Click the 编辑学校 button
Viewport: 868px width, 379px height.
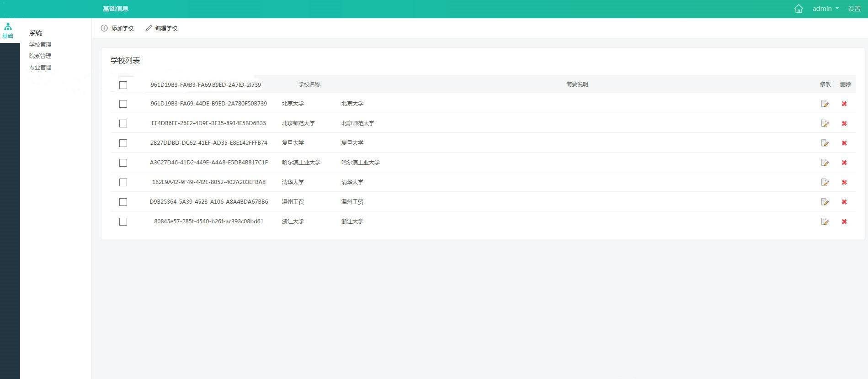pos(161,28)
